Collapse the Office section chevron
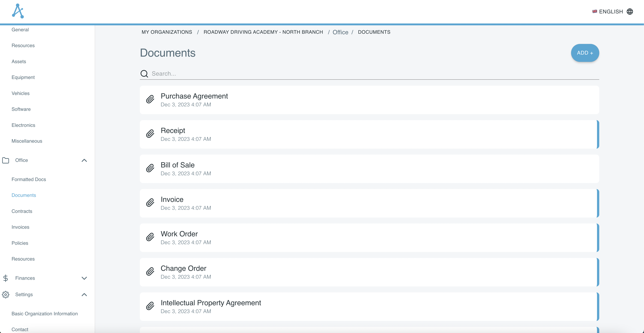Image resolution: width=644 pixels, height=333 pixels. pos(84,160)
